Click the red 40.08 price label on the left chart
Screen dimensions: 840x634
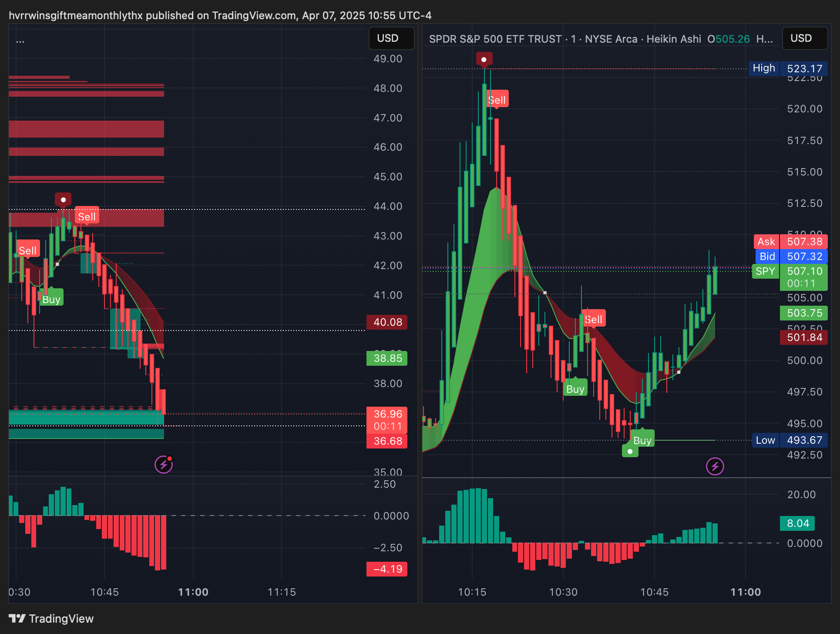click(x=387, y=322)
